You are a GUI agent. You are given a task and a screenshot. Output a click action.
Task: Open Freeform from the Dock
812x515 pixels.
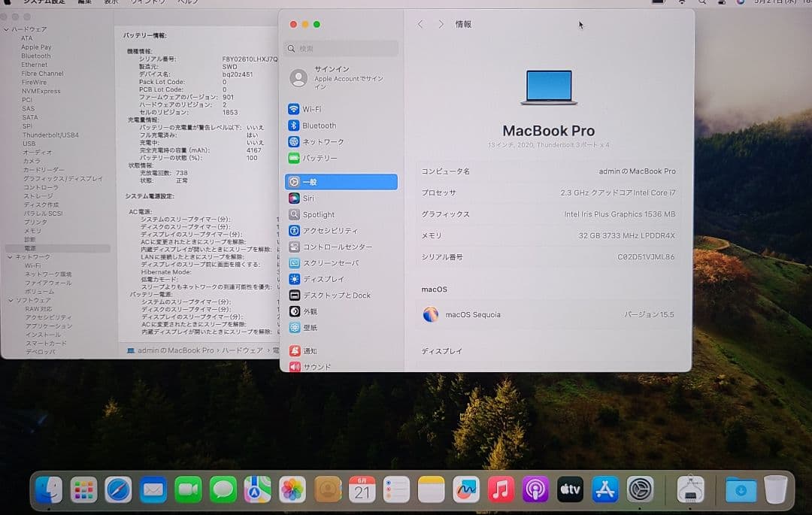pos(466,489)
